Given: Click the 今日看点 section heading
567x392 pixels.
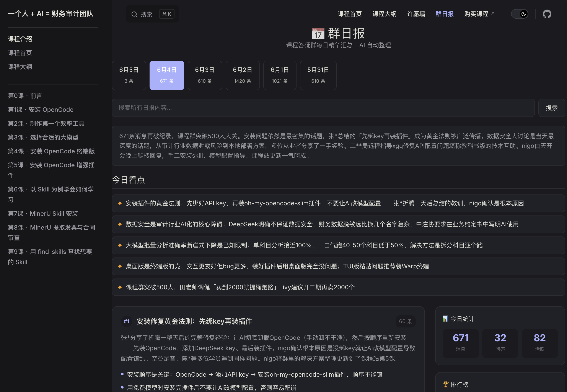Looking at the screenshot, I should coord(128,180).
